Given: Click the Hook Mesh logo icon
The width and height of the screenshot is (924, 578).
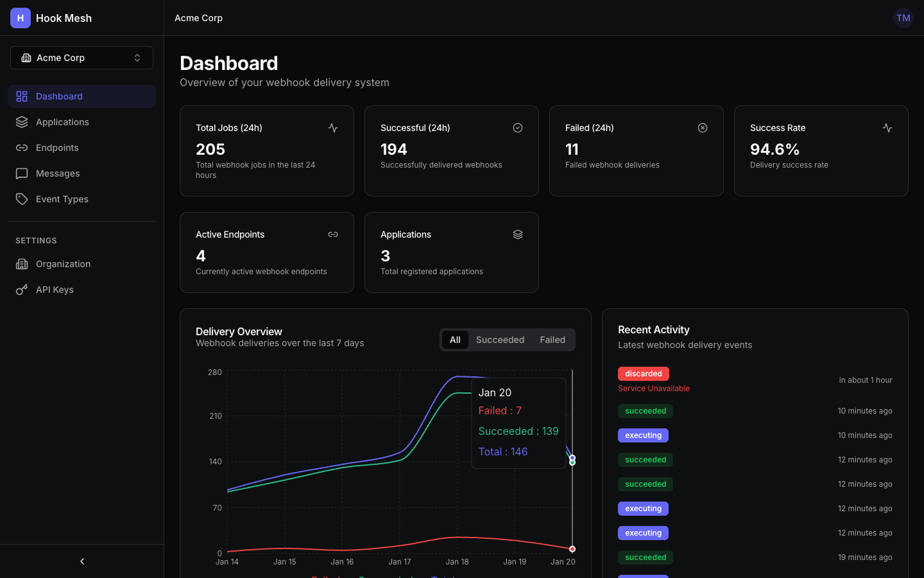Looking at the screenshot, I should coord(20,18).
